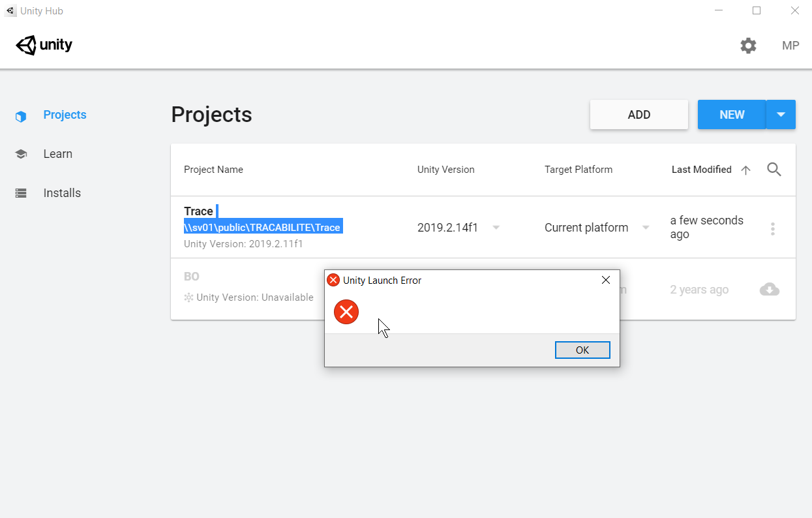Sort by Target Platform column header

(x=579, y=170)
